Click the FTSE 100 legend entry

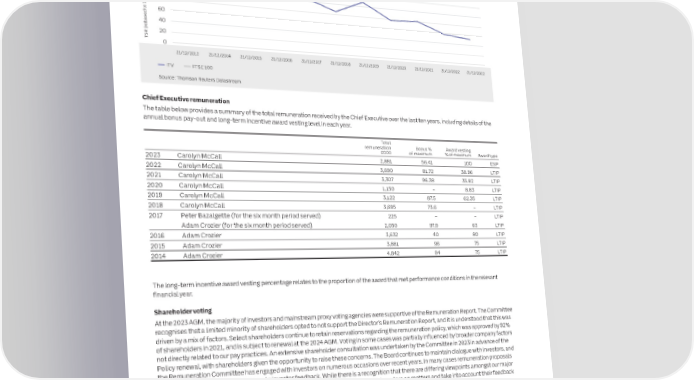click(198, 67)
